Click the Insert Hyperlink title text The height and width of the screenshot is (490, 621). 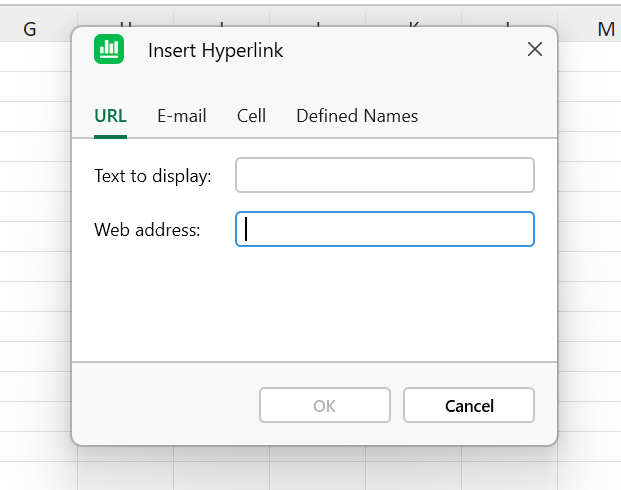tap(216, 50)
